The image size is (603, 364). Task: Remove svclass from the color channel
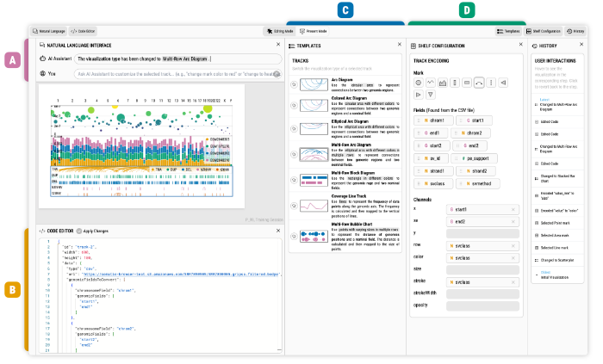point(513,256)
